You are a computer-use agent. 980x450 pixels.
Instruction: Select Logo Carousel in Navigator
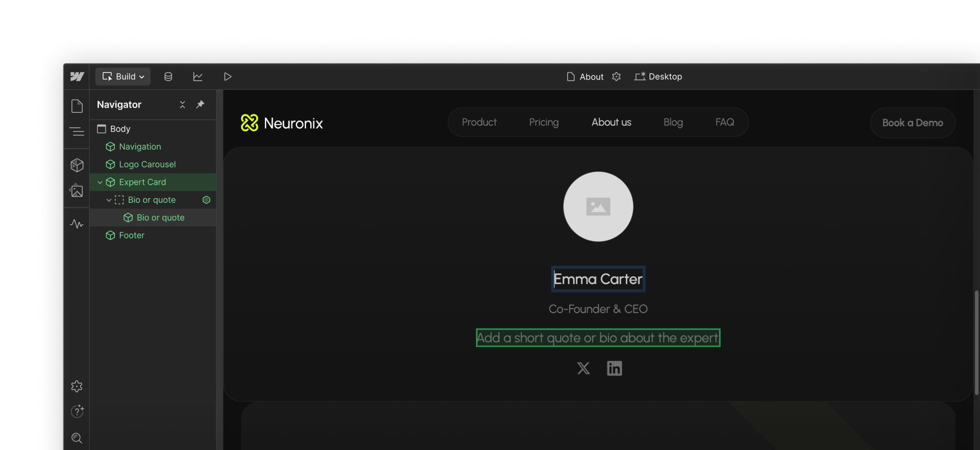coord(153,164)
